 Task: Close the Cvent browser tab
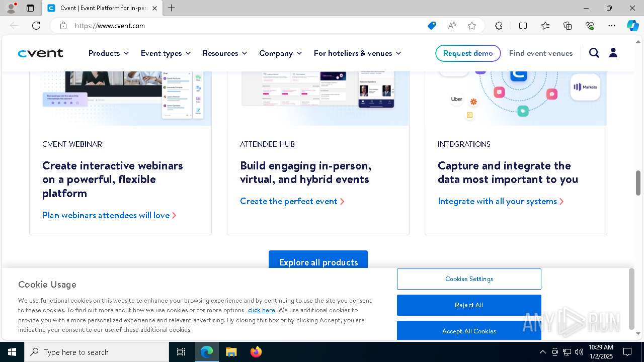point(155,8)
